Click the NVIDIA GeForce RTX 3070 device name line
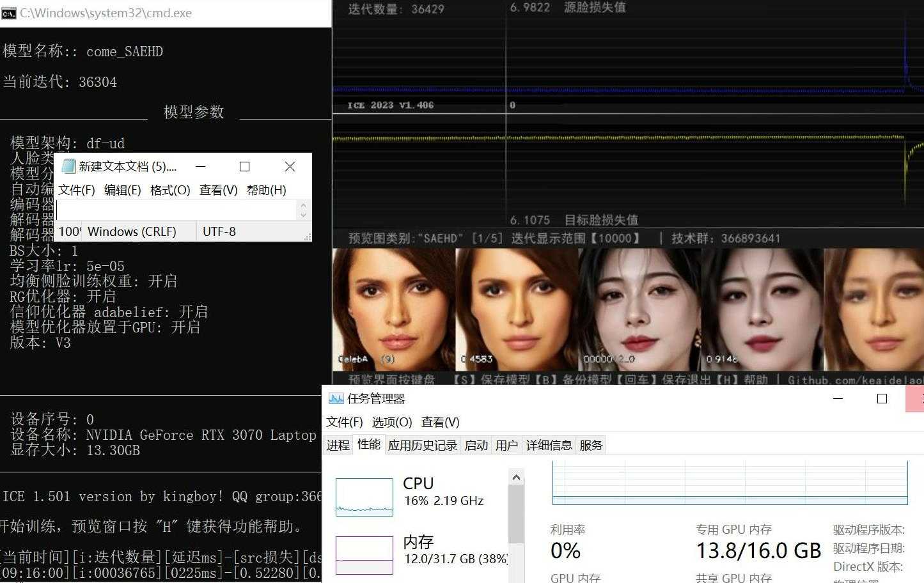Viewport: 924px width, 583px height. pyautogui.click(x=164, y=435)
